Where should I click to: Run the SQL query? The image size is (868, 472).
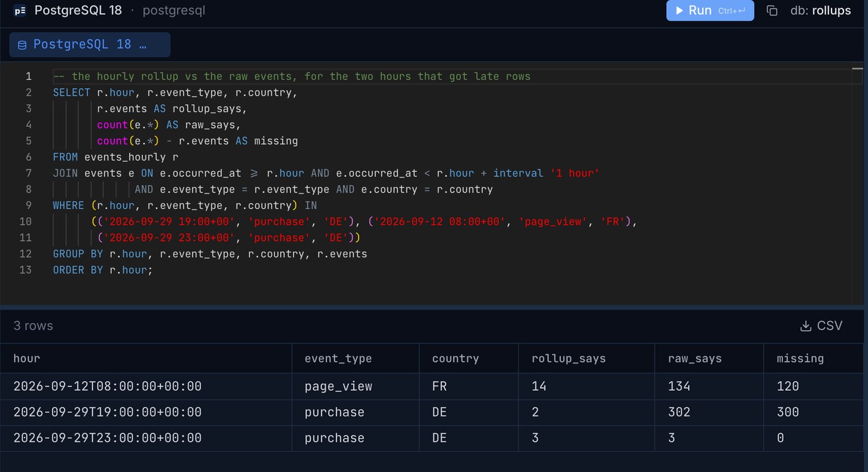point(710,11)
